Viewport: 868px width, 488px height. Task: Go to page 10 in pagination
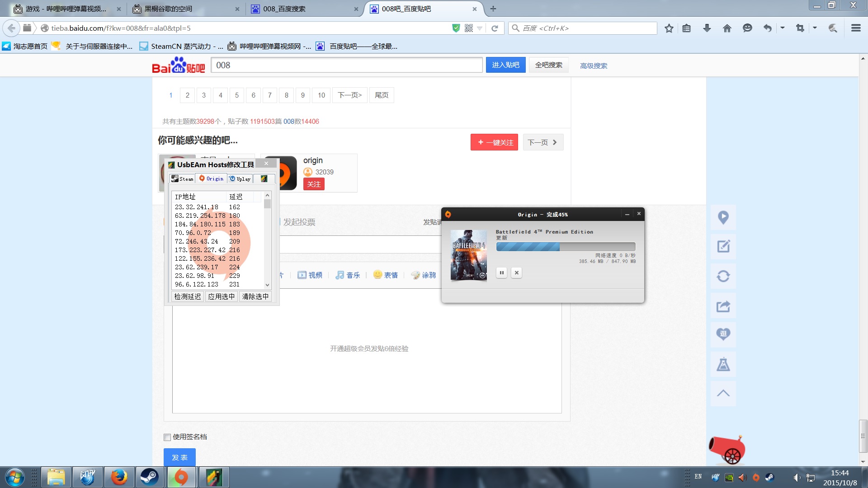(x=321, y=95)
